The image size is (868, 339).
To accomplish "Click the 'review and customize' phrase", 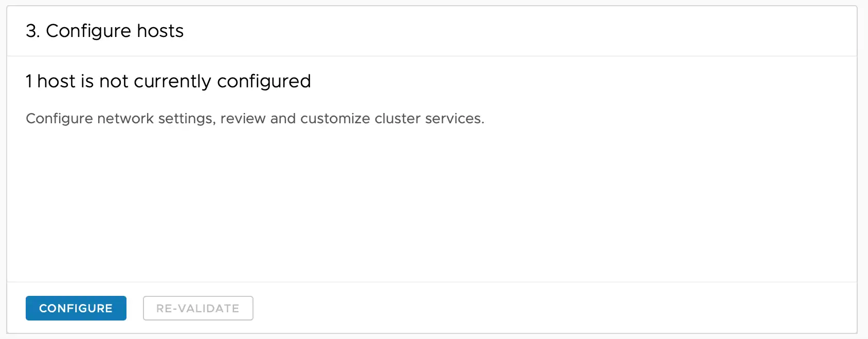I will 295,119.
